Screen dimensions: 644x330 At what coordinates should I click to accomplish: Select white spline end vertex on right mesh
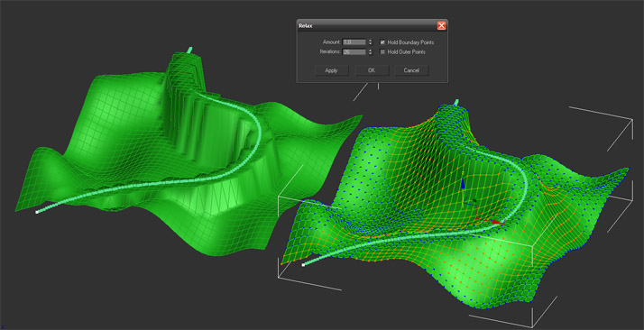(303, 265)
